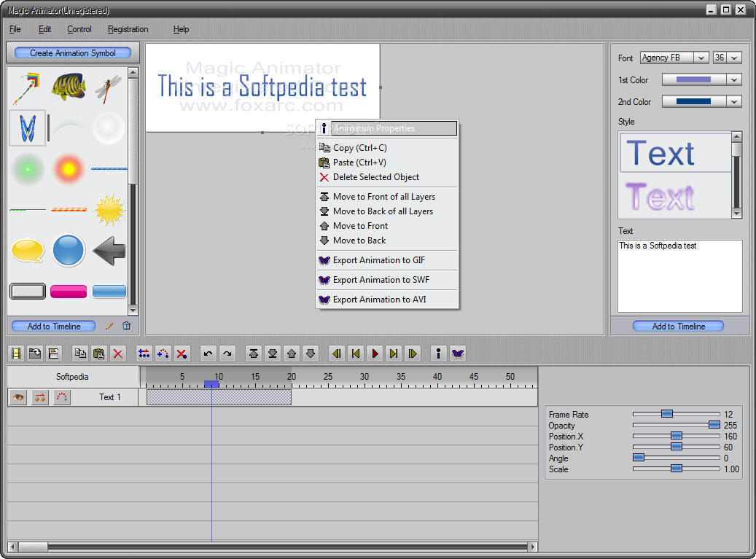This screenshot has height=559, width=756.
Task: Choose Export Animation to SWF
Action: 387,280
